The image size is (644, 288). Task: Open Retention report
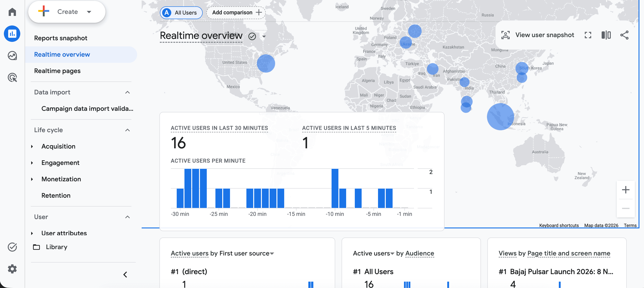[56, 196]
